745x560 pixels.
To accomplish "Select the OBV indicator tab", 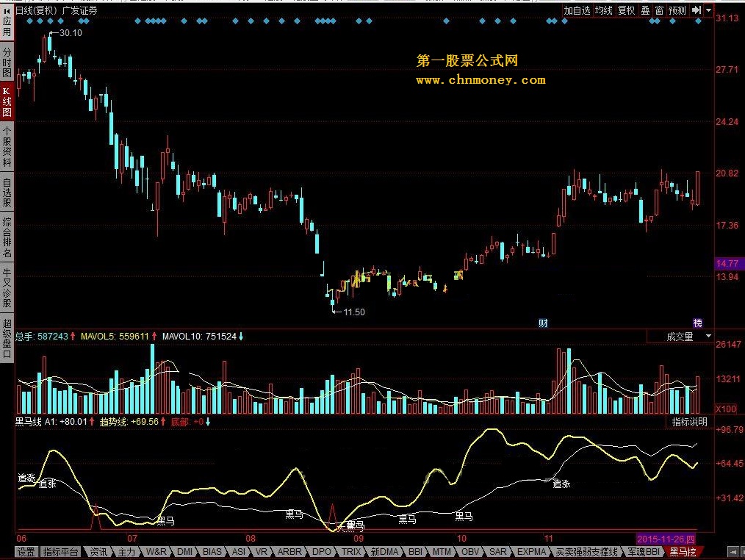I will click(470, 552).
